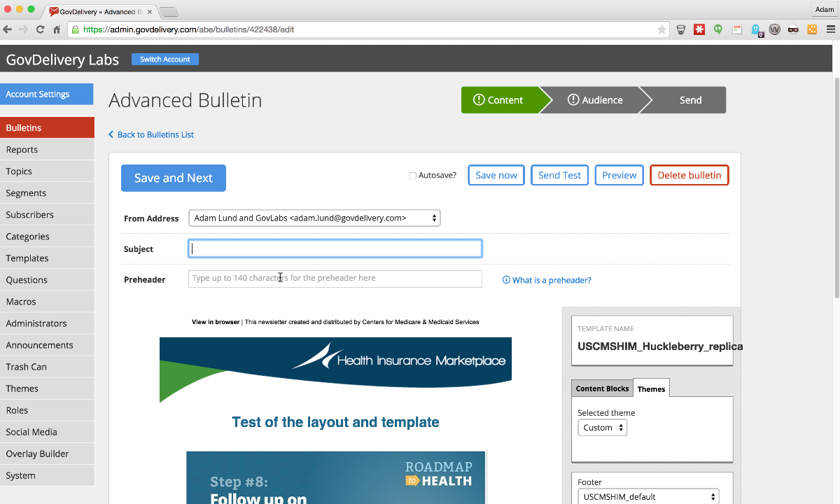Open the From Address dropdown

tap(314, 218)
